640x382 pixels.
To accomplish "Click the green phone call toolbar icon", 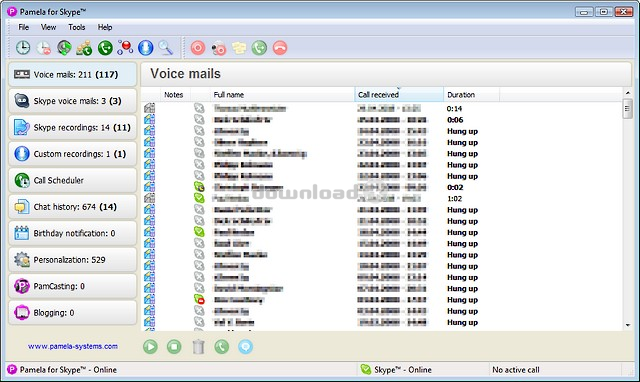I will coord(105,48).
